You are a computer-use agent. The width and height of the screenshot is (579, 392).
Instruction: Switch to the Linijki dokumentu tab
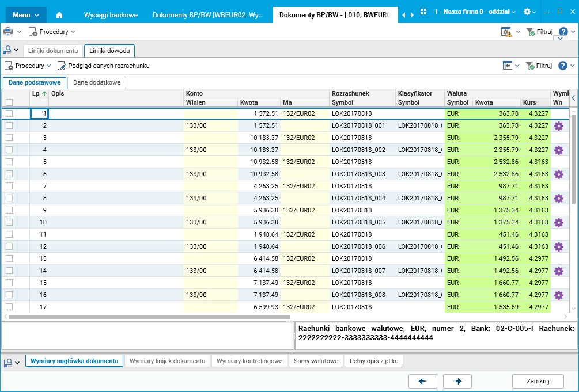pos(53,51)
